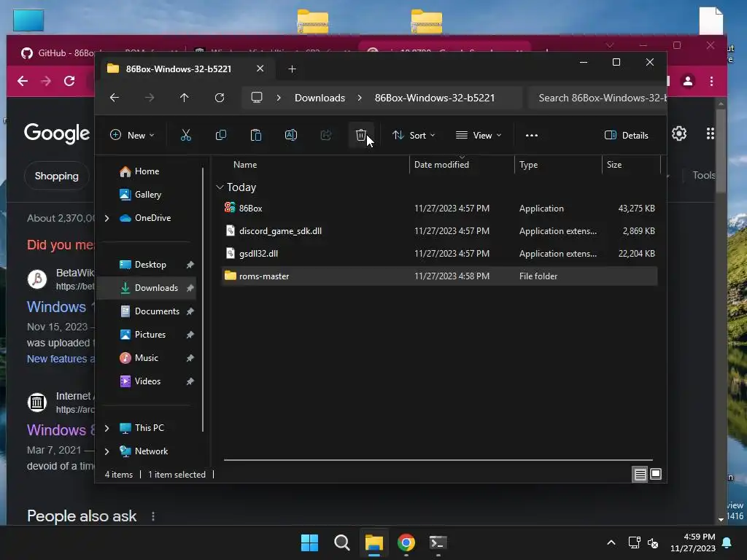This screenshot has height=560, width=747.
Task: Click the Delete trash can icon
Action: coord(360,135)
